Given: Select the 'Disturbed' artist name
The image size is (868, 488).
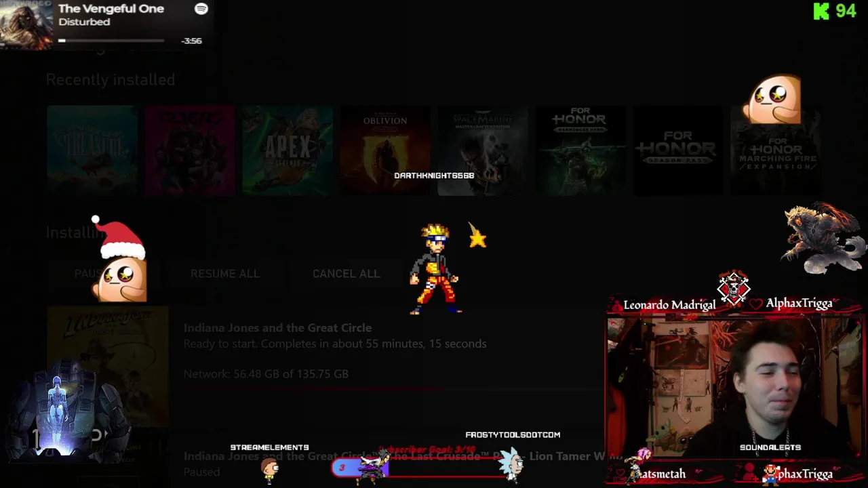Looking at the screenshot, I should [84, 22].
